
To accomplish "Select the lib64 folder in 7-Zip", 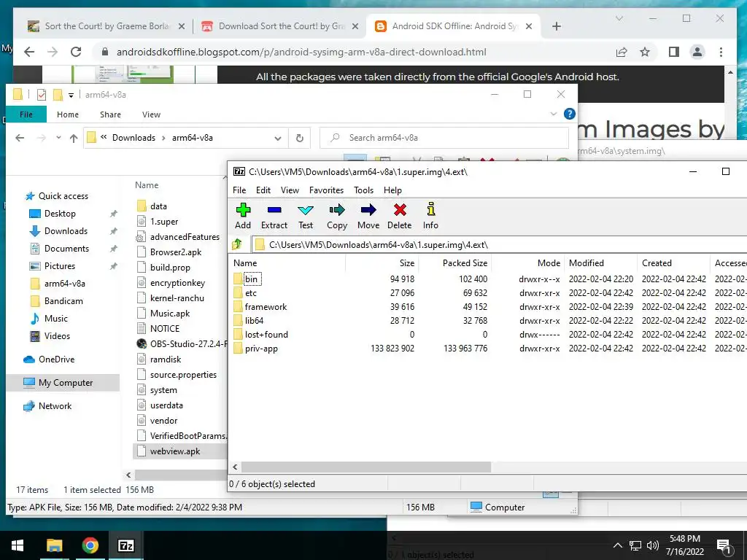I will click(x=254, y=321).
